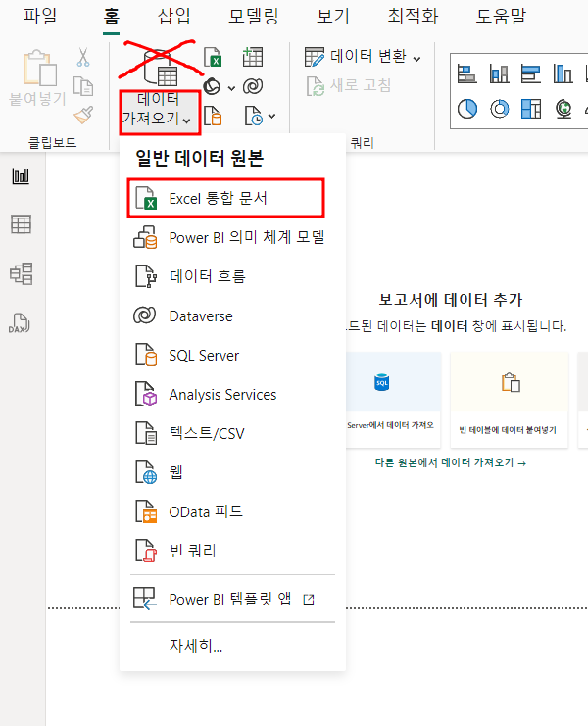
Task: Open the 도움말 tab
Action: click(501, 17)
